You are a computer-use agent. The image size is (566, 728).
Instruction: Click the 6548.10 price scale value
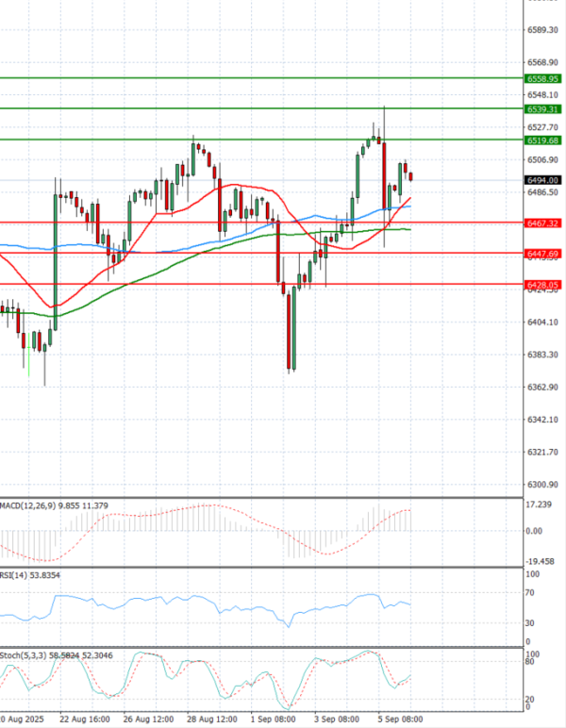(542, 95)
